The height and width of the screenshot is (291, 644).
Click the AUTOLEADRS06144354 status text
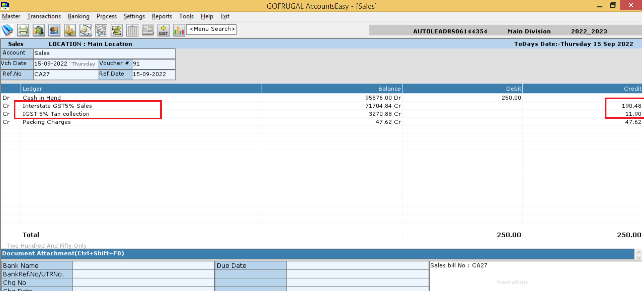tap(450, 32)
